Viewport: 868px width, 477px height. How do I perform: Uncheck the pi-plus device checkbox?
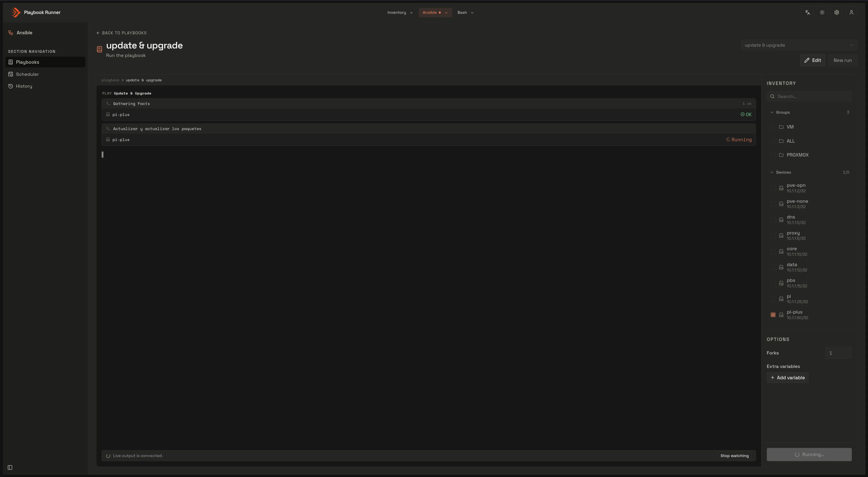click(x=773, y=315)
